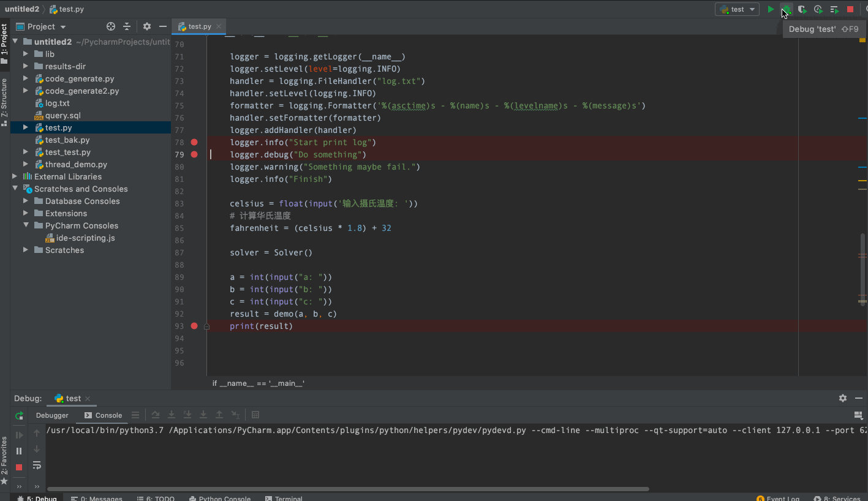Click the Resume Program icon in Debug sidebar
The image size is (868, 501).
coord(19,435)
